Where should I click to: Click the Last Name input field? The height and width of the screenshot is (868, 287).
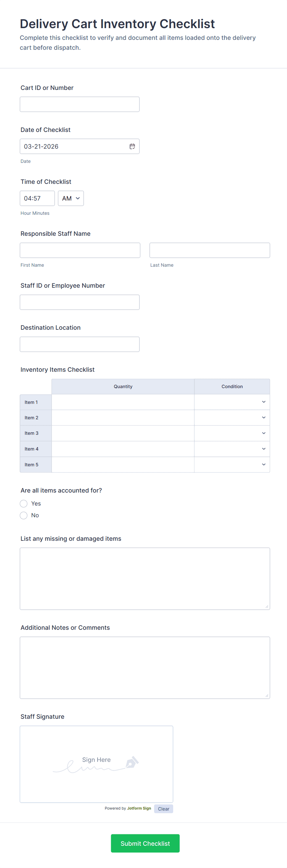pos(210,250)
